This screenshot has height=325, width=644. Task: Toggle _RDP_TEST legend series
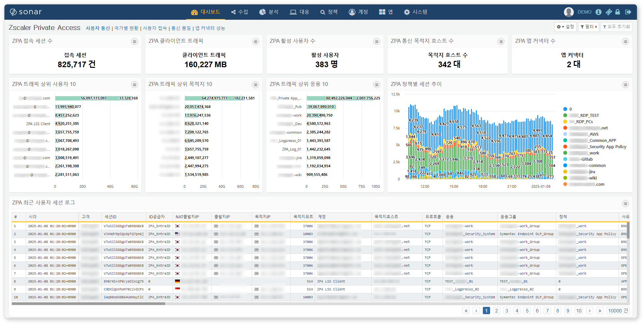click(581, 115)
